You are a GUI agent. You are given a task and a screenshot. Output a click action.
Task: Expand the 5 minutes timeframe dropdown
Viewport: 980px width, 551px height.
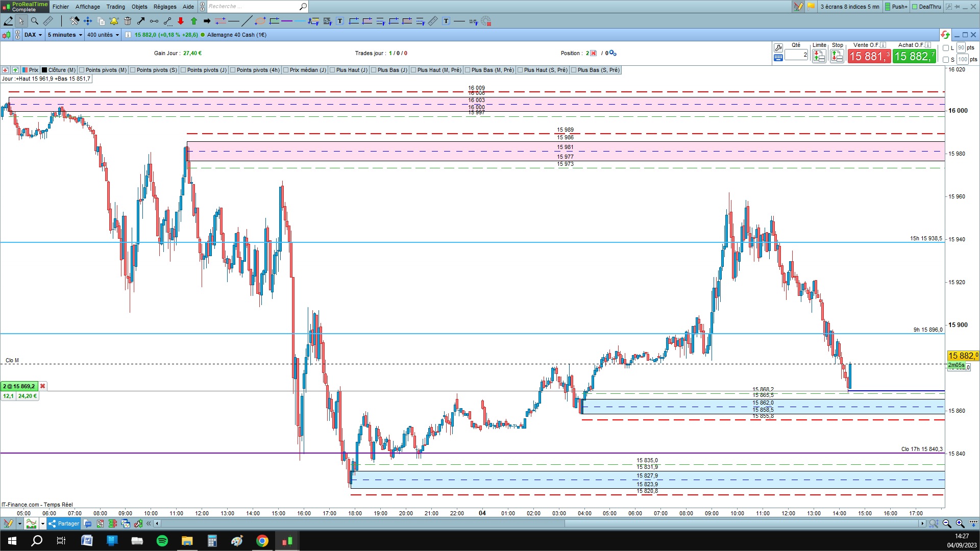(x=65, y=35)
